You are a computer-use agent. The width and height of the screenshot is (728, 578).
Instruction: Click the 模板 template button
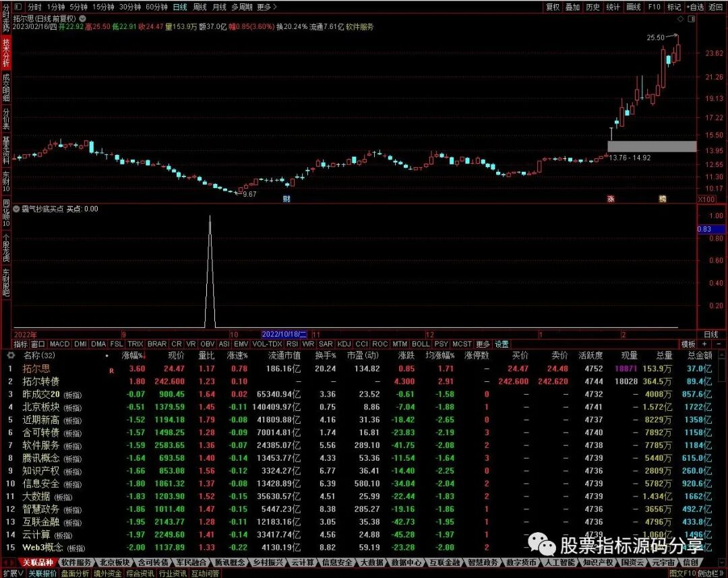(688, 344)
